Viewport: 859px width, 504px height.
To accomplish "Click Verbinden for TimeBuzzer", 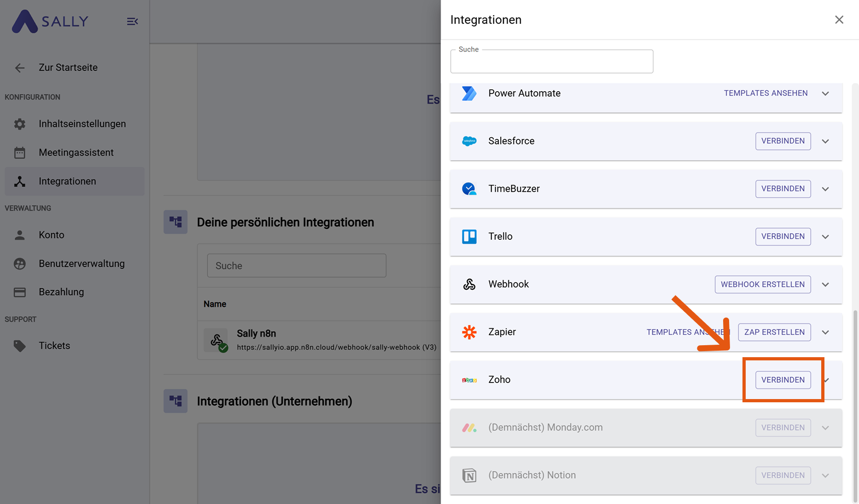I will 783,189.
